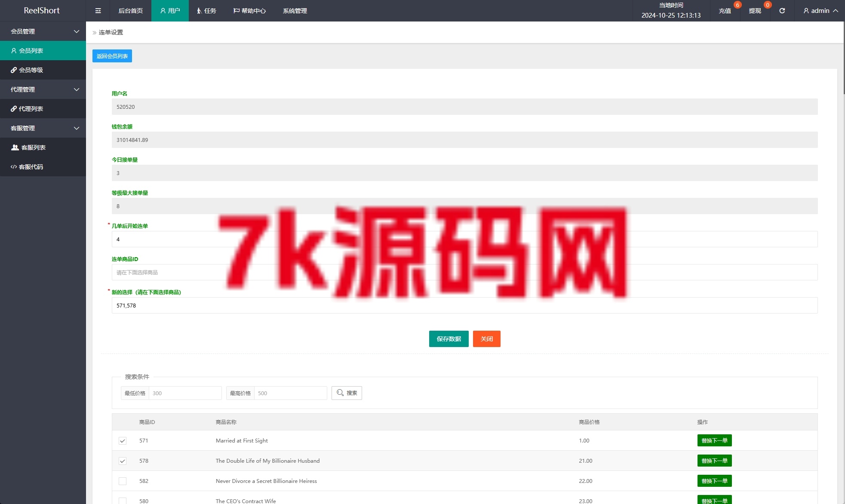845x504 pixels.
Task: Click the refresh icon in top bar
Action: pos(782,11)
